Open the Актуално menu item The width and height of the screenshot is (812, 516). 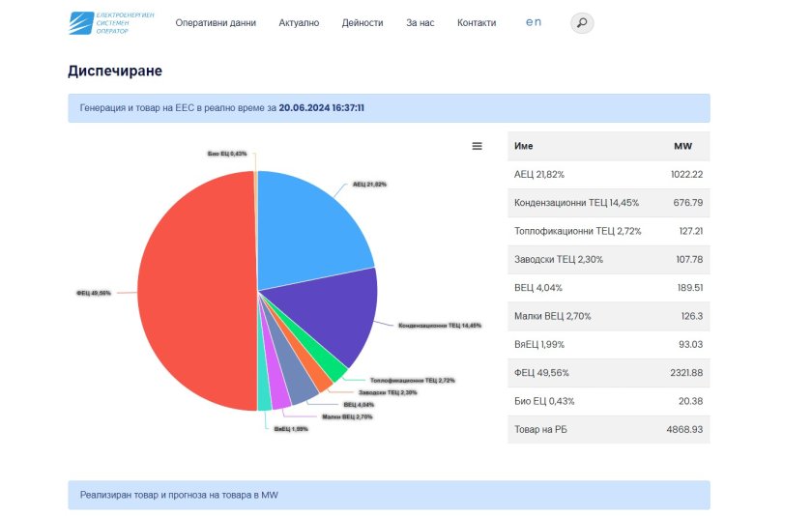pyautogui.click(x=299, y=23)
